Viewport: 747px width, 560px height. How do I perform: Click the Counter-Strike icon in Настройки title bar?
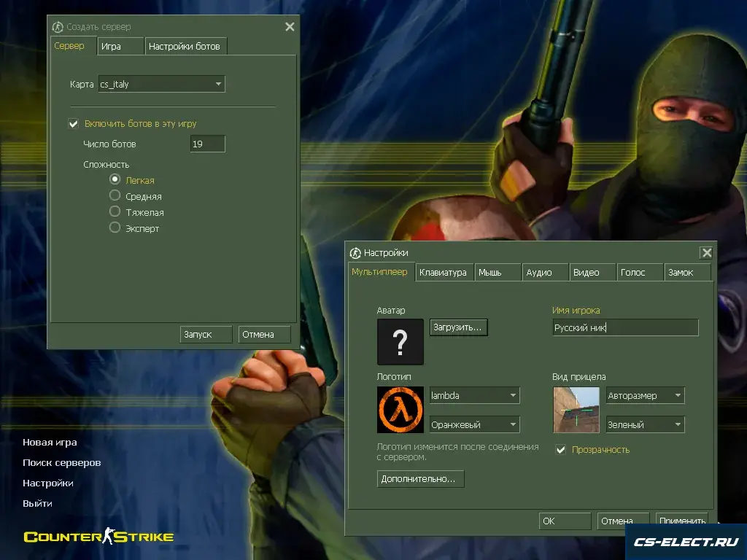(x=355, y=253)
